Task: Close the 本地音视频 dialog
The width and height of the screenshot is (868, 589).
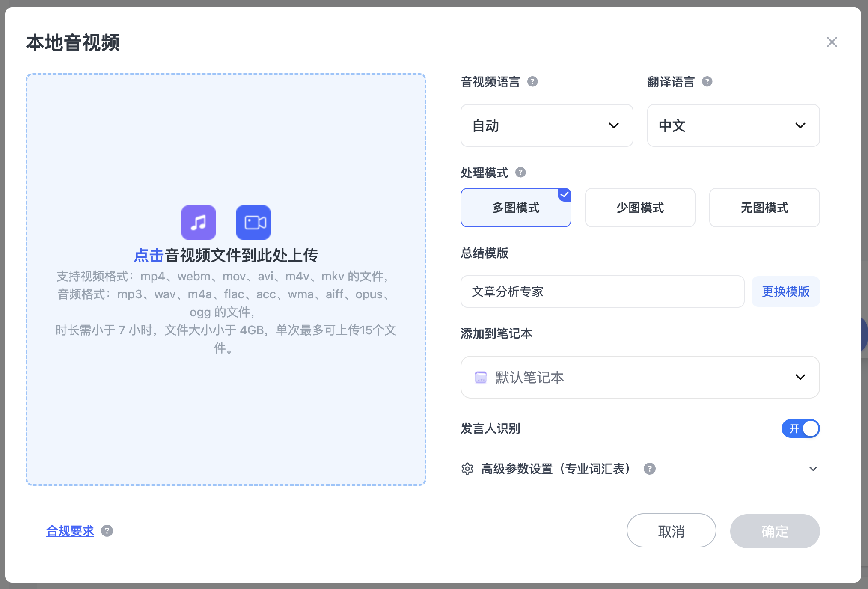Action: [832, 42]
